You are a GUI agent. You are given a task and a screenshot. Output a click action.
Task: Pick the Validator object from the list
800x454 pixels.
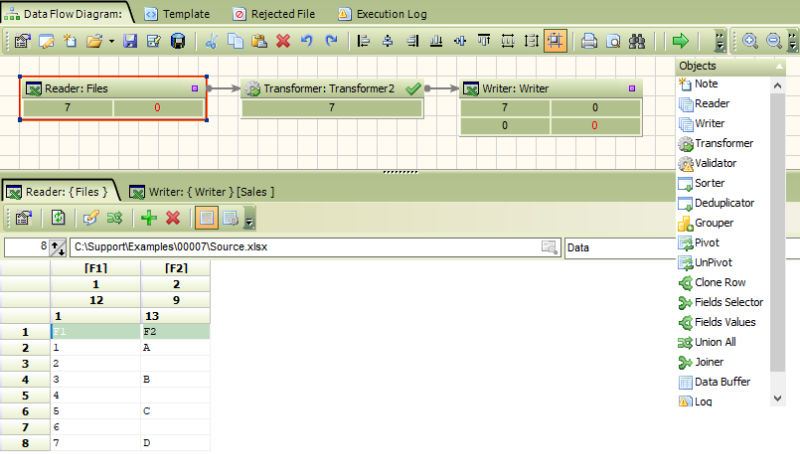(x=708, y=163)
